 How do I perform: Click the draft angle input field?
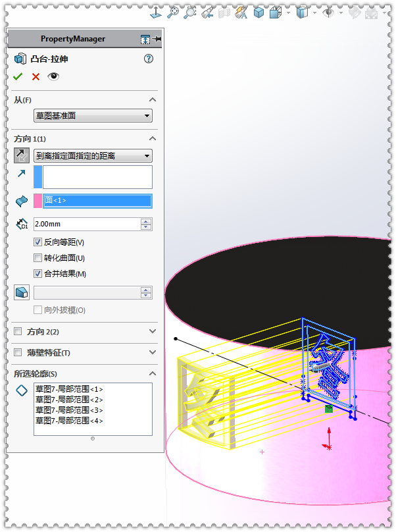pyautogui.click(x=87, y=293)
